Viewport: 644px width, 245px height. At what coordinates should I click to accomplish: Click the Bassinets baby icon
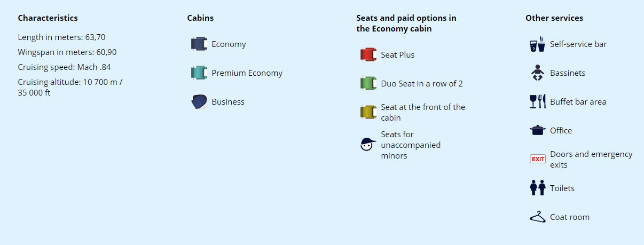[538, 73]
